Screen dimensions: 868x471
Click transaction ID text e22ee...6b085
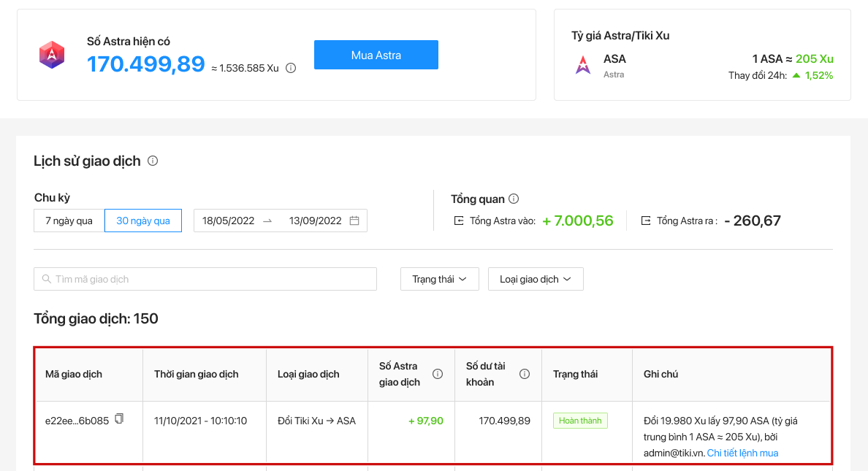(x=77, y=421)
